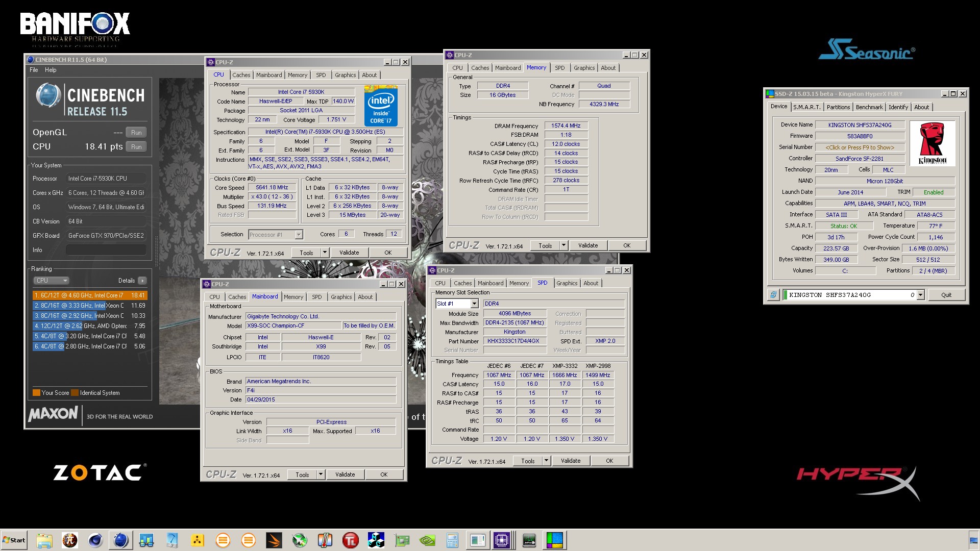Expand Tools arrow in CPU-Z Memory window
980x551 pixels.
563,245
